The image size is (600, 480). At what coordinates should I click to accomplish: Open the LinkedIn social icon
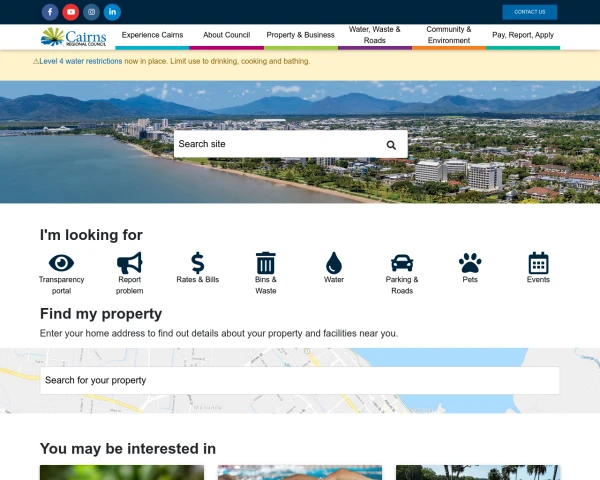coord(112,12)
